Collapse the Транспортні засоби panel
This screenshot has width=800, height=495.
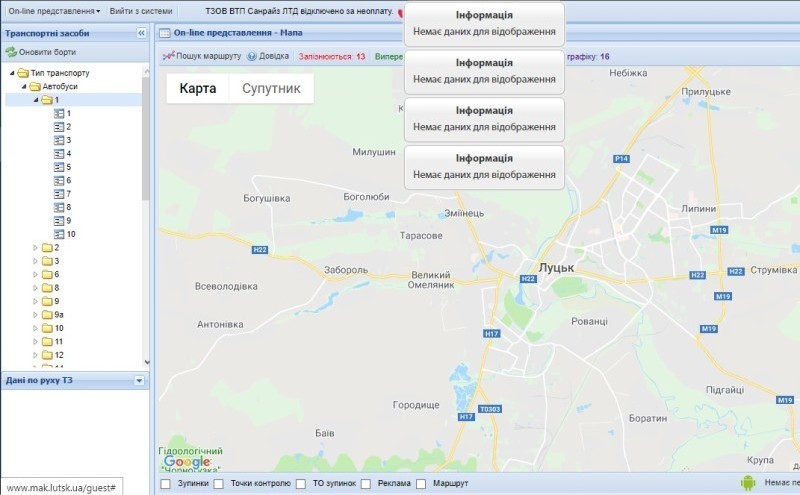[141, 33]
